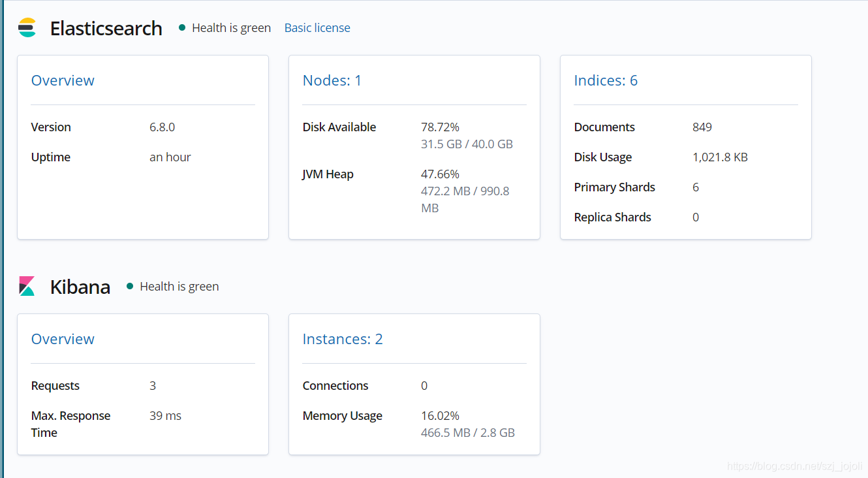
Task: Click the 47.66% JVM heap value
Action: [441, 174]
